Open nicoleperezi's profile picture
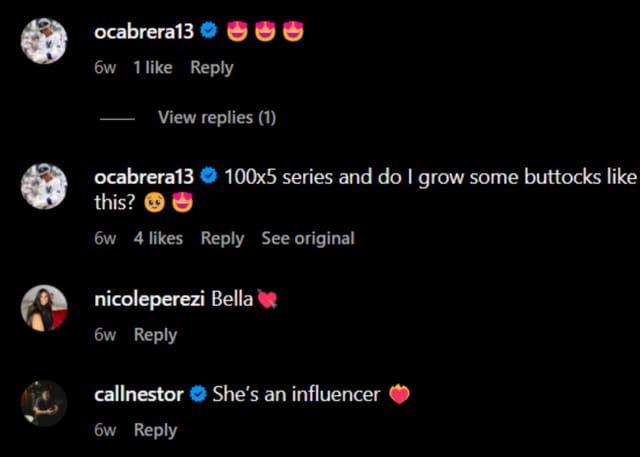The image size is (640, 457). point(44,309)
